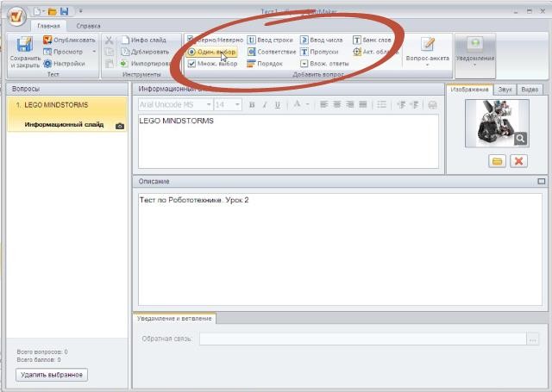Add a Множ. выбор question
This screenshot has width=552, height=392.
[x=212, y=64]
